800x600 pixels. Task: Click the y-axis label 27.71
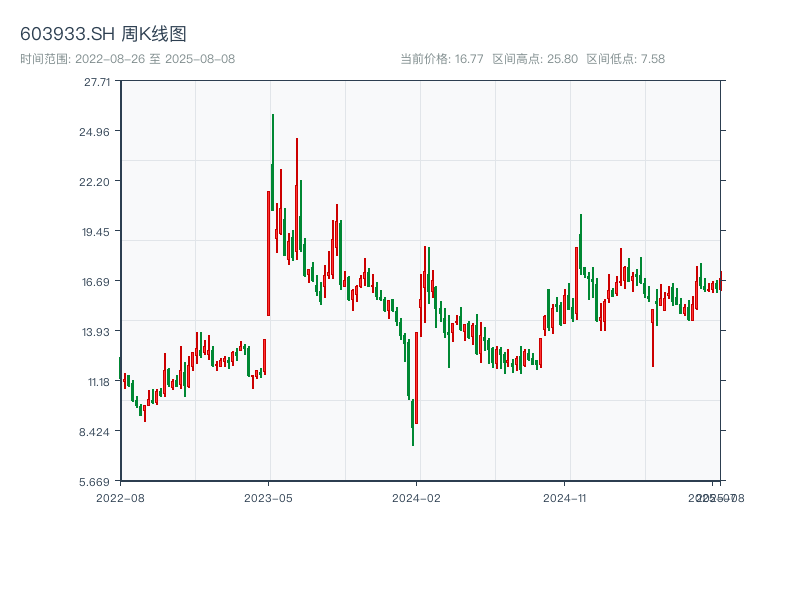pos(97,82)
